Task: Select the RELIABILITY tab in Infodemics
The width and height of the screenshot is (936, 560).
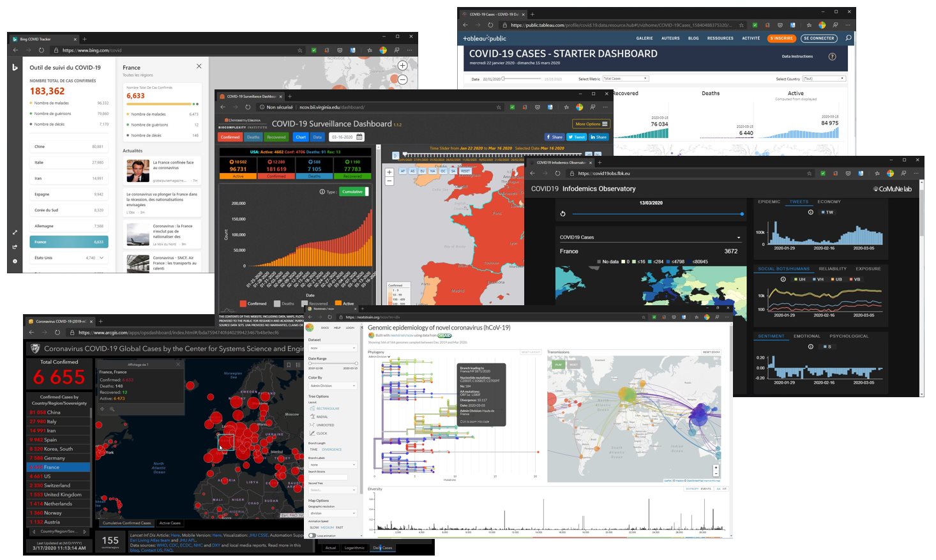Action: [833, 269]
